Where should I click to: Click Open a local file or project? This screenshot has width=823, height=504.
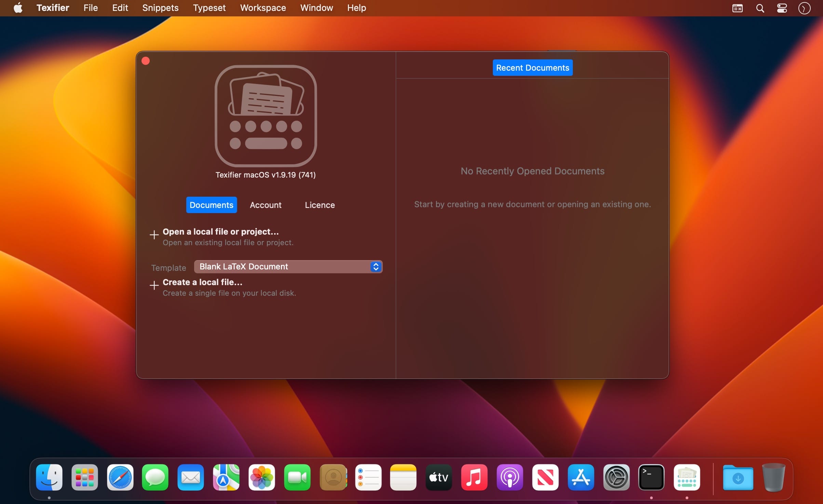point(220,232)
